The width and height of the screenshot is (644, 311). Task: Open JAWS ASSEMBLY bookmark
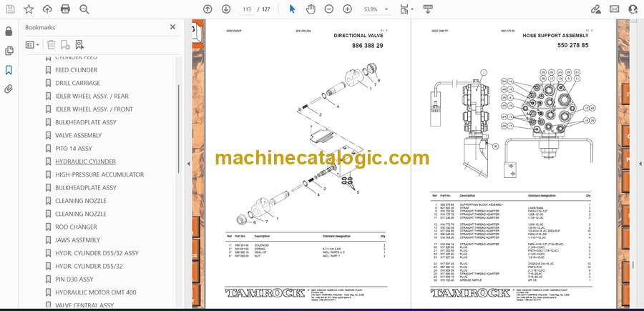[77, 240]
